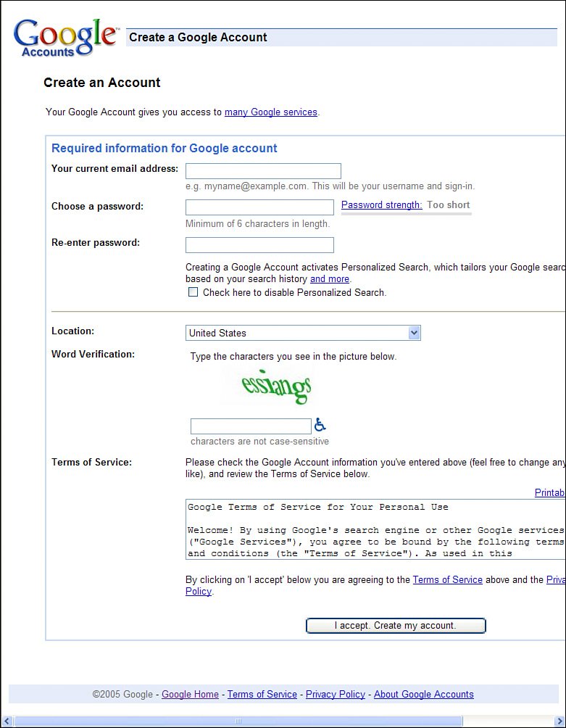Open the Location dropdown showing United States
This screenshot has height=728, width=566.
(x=303, y=333)
